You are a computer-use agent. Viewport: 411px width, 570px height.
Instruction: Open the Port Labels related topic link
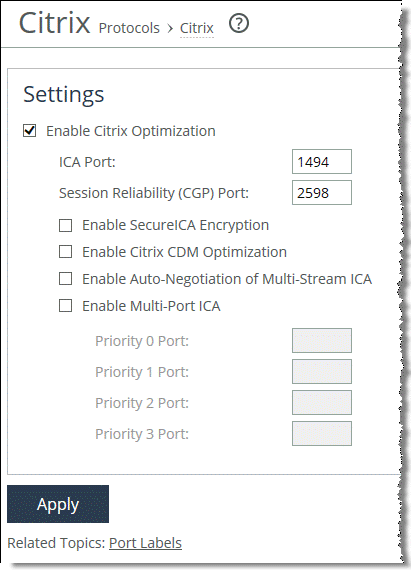pyautogui.click(x=145, y=543)
